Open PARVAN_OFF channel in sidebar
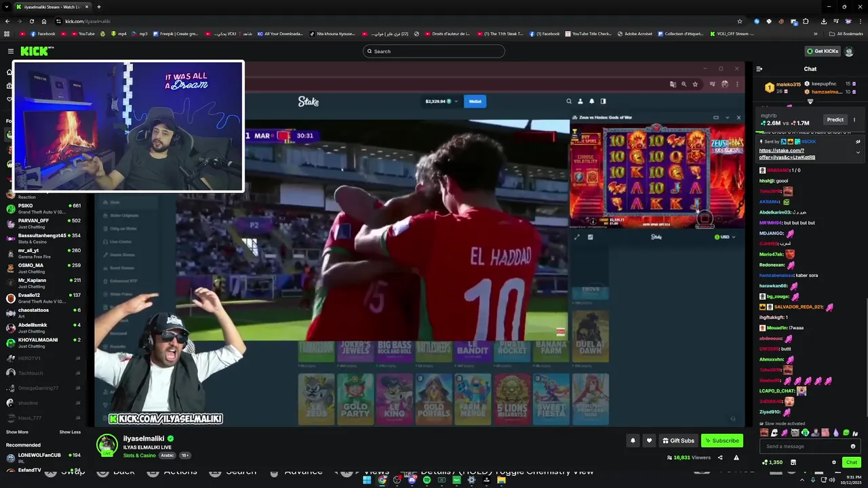Screen dimensions: 868x488 pos(43,223)
